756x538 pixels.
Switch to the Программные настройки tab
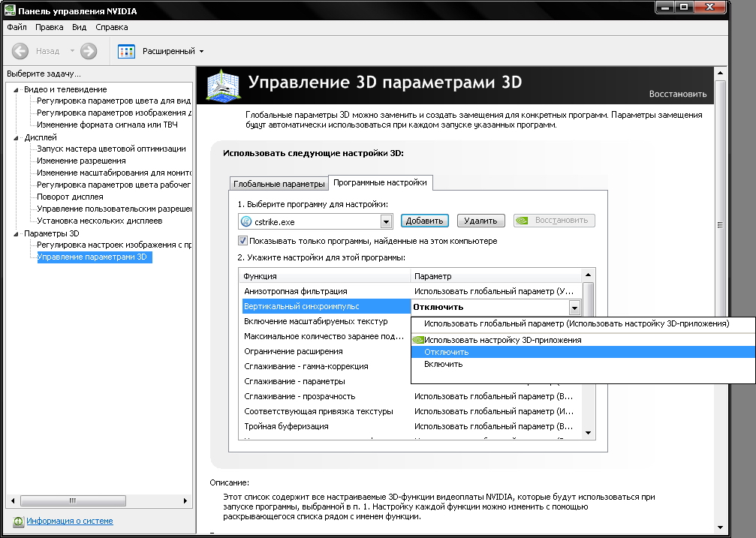point(380,182)
